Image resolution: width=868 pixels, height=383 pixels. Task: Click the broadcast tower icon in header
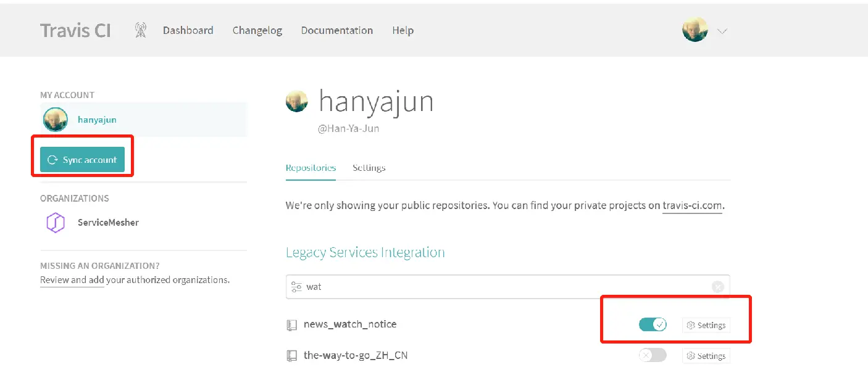coord(141,30)
